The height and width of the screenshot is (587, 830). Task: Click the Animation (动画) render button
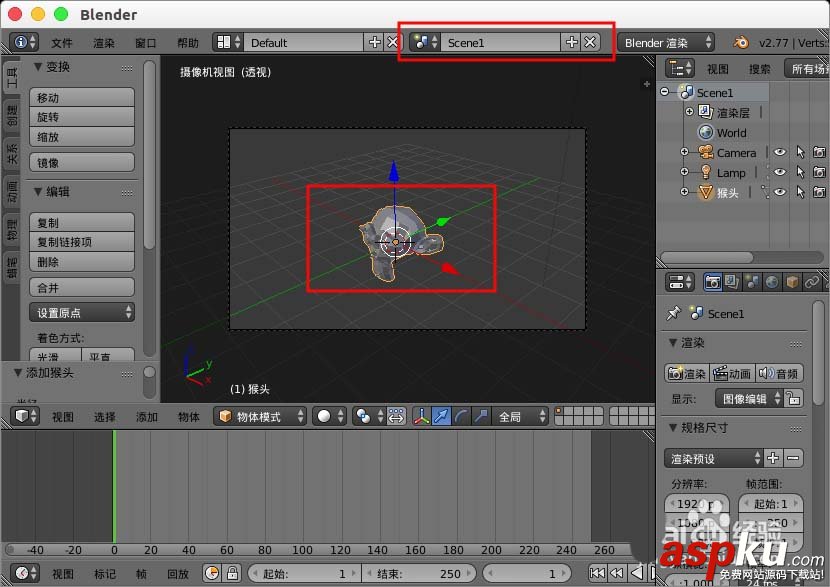coord(732,373)
